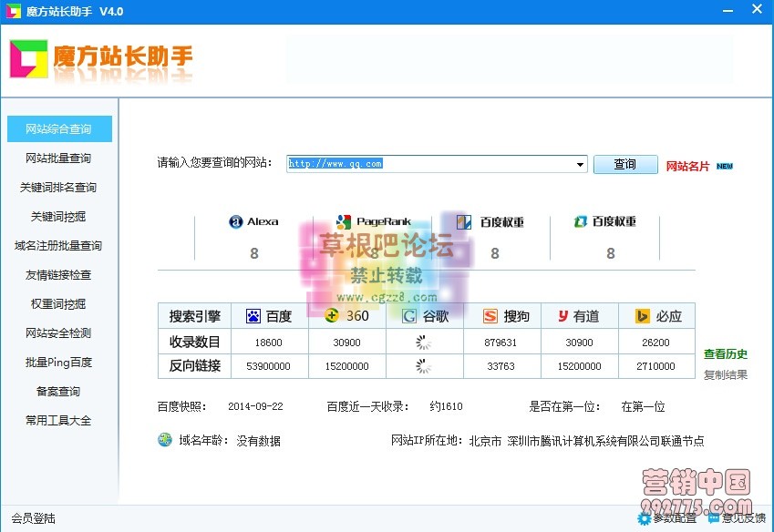Click the Alexa rank icon
774x532 pixels.
(x=235, y=221)
